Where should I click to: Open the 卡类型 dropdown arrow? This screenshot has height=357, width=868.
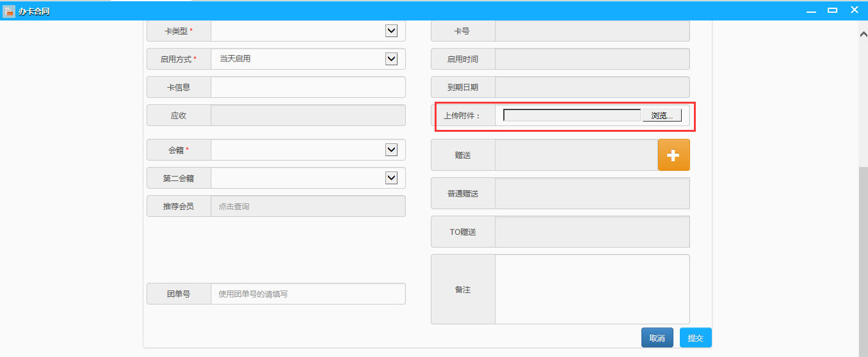coord(391,30)
